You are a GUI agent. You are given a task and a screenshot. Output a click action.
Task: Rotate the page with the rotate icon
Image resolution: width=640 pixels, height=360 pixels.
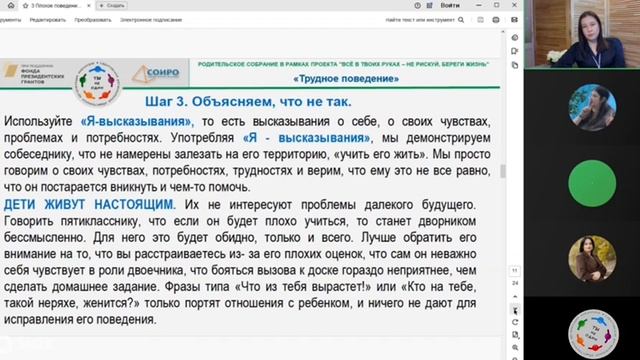(515, 322)
